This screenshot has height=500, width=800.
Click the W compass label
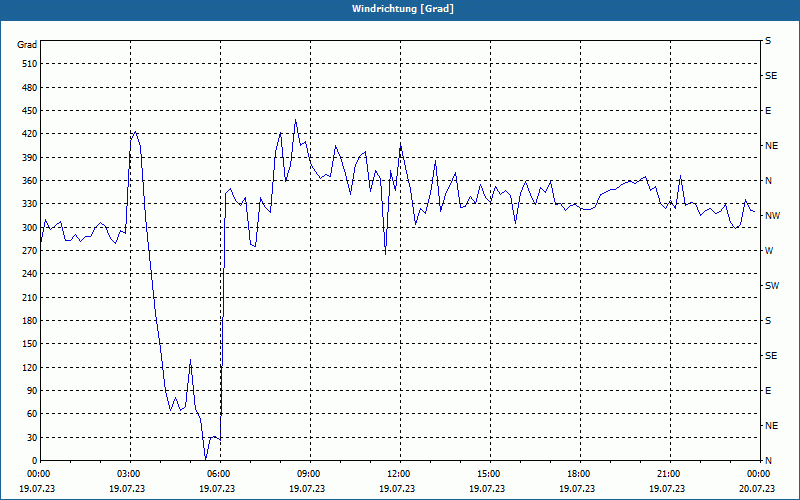[769, 251]
